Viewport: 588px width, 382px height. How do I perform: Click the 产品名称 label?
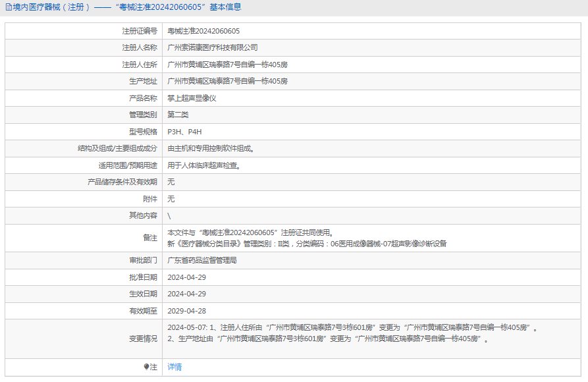point(144,98)
